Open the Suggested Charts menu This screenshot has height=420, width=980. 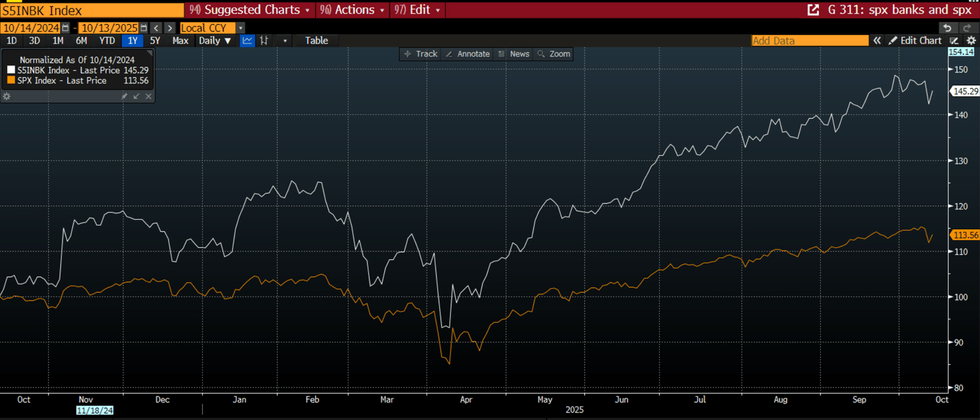(x=250, y=10)
